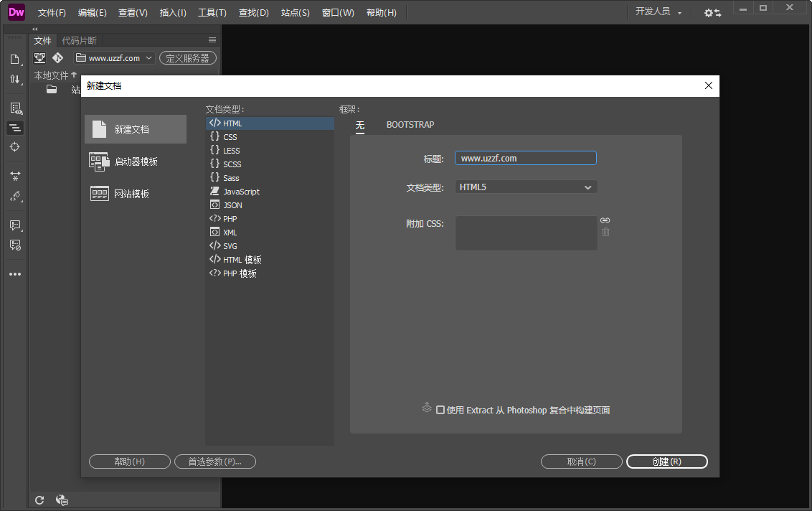
Task: Switch to the 代码片断 panel tab
Action: click(x=79, y=40)
